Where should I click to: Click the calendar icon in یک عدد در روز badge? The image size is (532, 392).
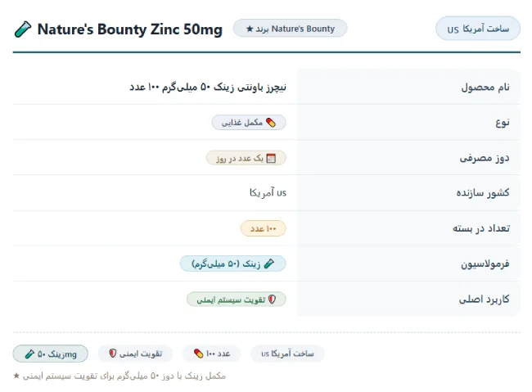point(271,158)
